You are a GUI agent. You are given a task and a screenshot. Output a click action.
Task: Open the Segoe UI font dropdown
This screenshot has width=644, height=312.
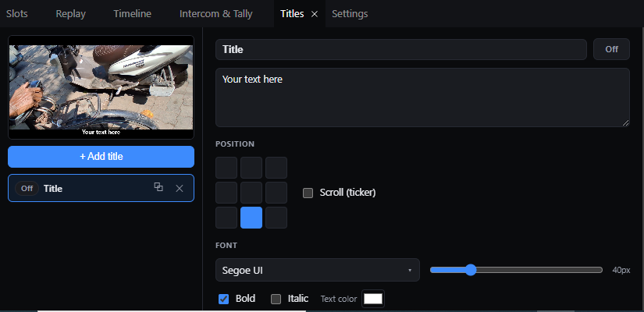(318, 270)
